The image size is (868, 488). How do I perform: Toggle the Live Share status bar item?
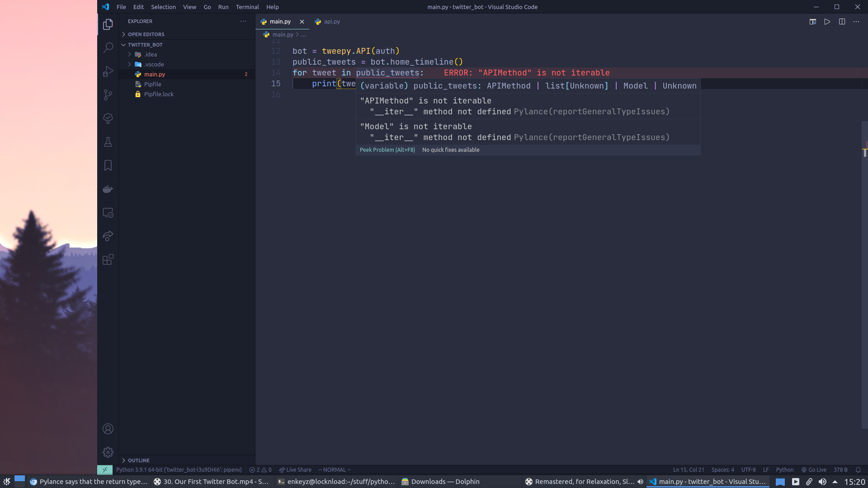[x=295, y=469]
